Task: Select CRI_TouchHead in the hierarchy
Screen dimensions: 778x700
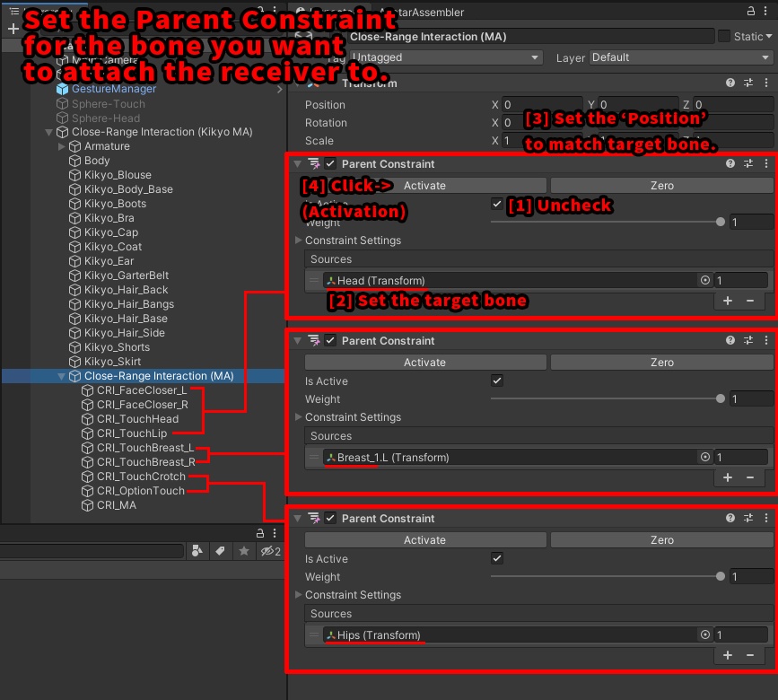Action: 137,419
